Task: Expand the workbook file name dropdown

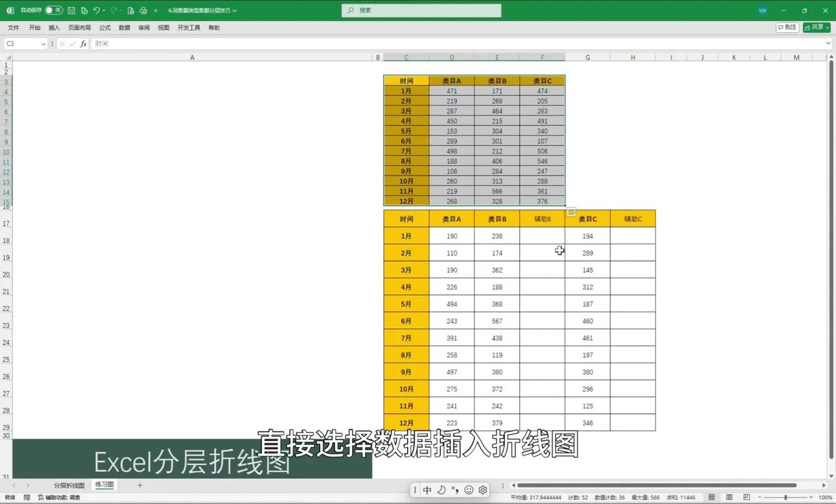Action: click(234, 11)
